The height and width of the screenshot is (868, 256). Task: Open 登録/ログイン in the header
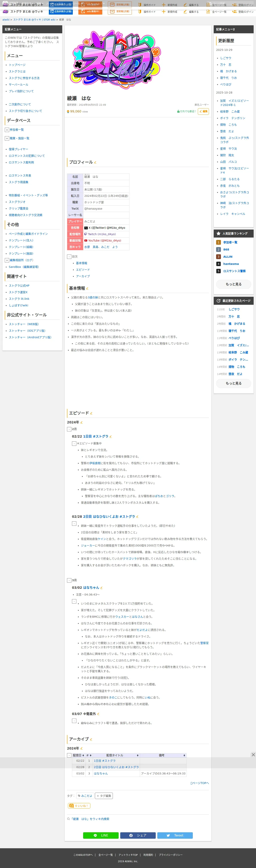[243, 12]
